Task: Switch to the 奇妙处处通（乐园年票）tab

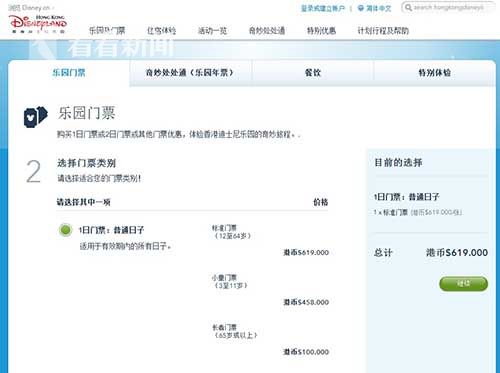Action: (x=190, y=73)
